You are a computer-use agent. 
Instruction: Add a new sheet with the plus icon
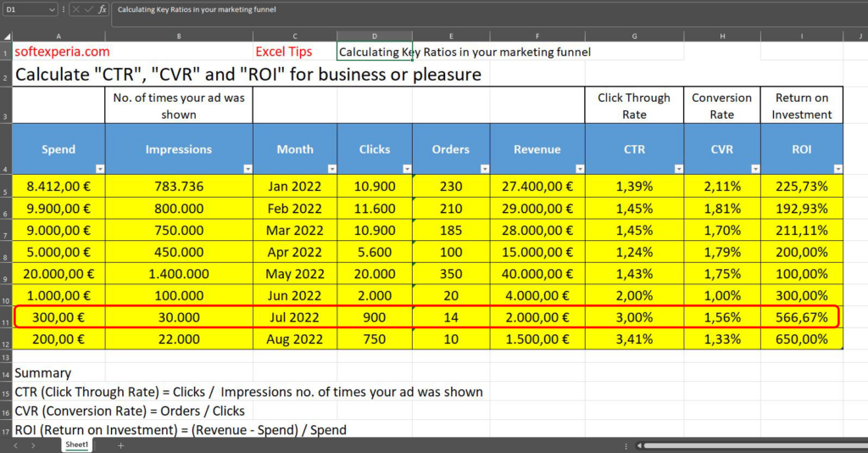(x=120, y=445)
